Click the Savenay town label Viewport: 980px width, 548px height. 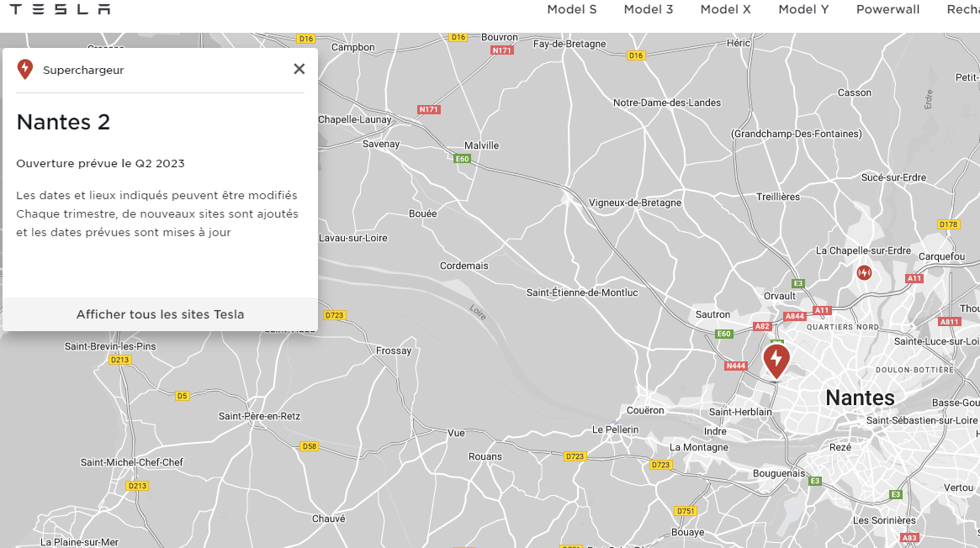click(x=380, y=144)
